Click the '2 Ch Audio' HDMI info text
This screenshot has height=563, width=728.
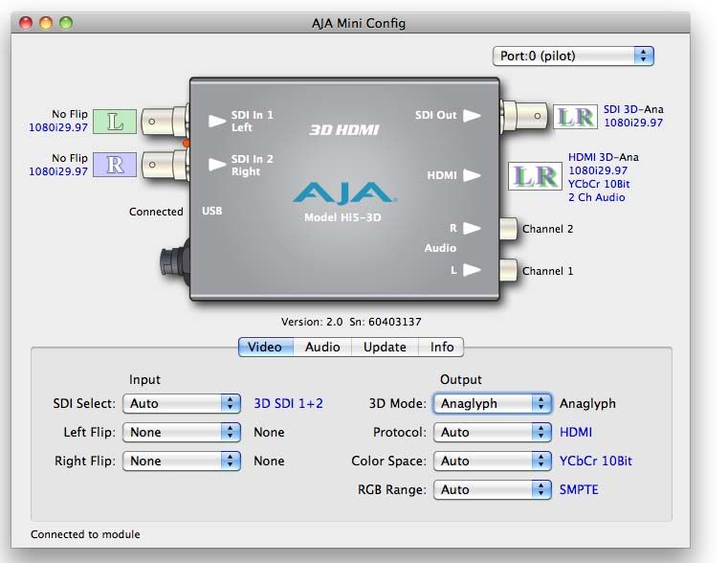pos(597,197)
